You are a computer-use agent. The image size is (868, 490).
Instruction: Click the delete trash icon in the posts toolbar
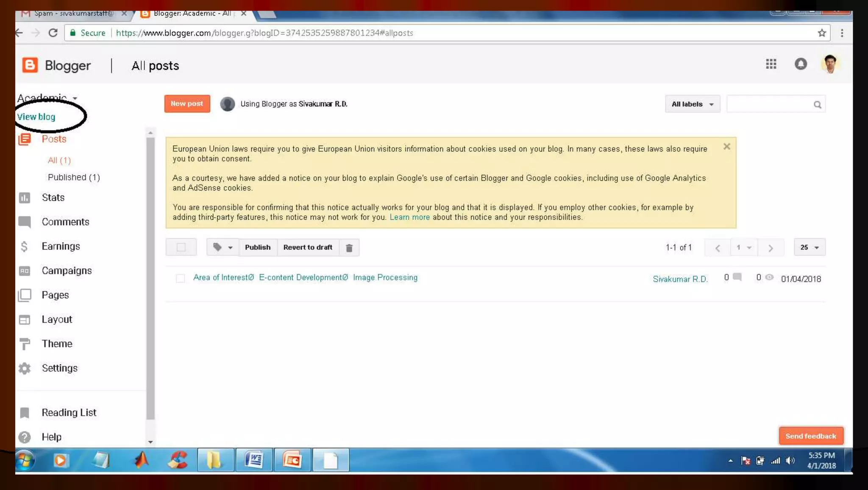tap(349, 248)
